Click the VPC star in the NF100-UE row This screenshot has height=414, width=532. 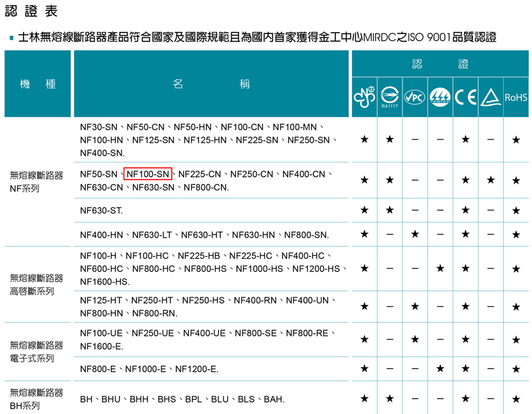click(415, 340)
